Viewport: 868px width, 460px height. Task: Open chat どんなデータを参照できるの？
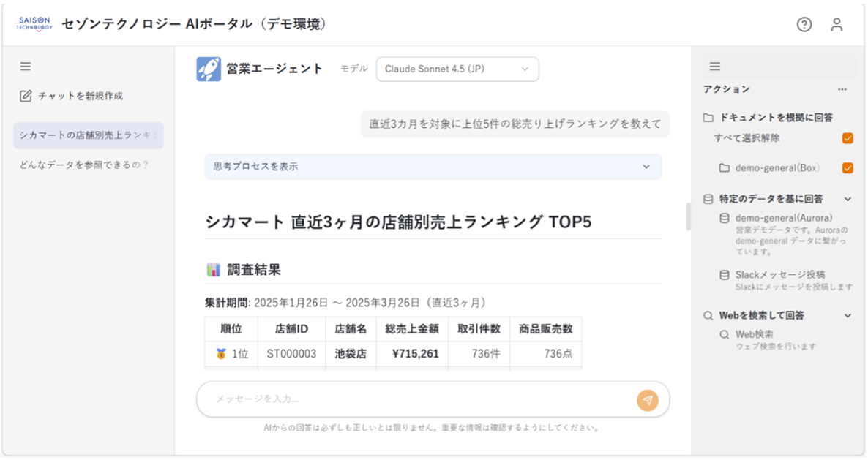point(83,165)
